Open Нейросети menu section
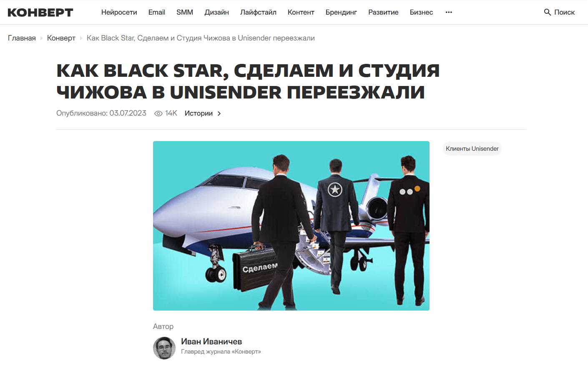Viewport: 588px width, 369px height. click(x=119, y=12)
